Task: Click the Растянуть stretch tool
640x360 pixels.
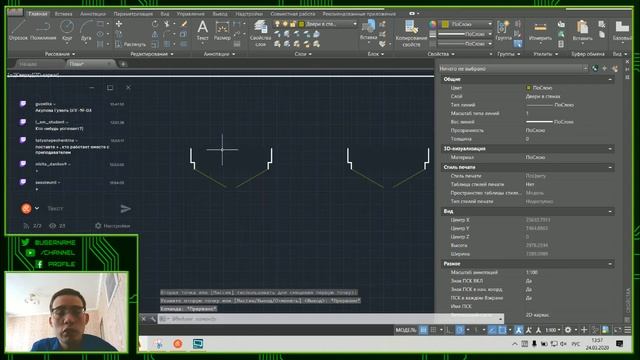Action: click(130, 44)
